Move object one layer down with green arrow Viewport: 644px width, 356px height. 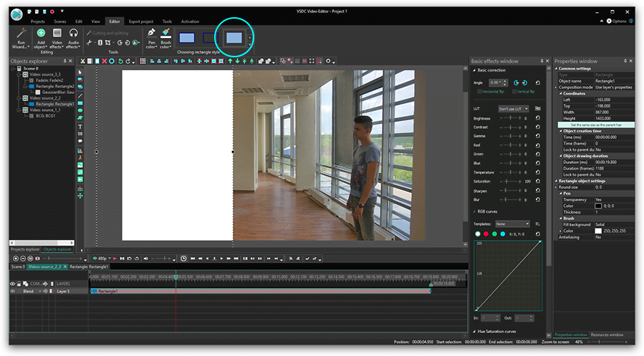(237, 61)
